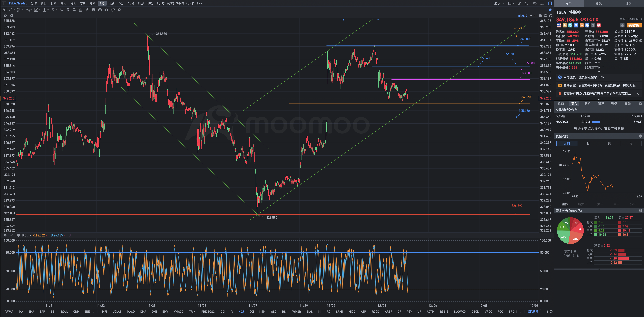This screenshot has width=644, height=317.
Task: Select the BOLL indicator
Action: click(64, 311)
